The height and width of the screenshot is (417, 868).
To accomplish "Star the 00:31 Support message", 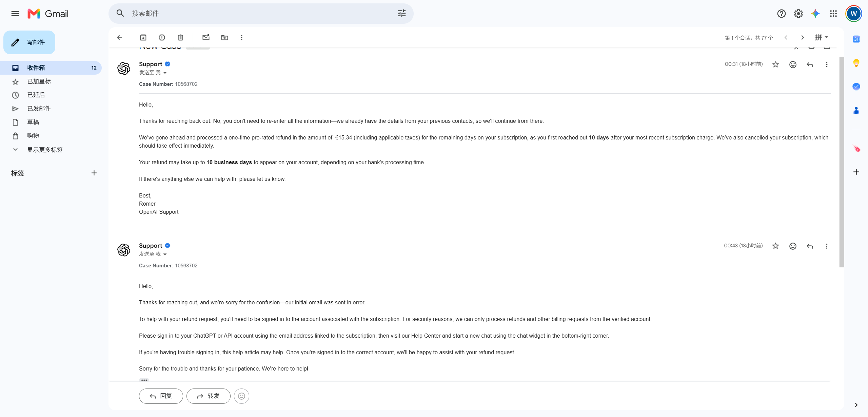I will click(775, 64).
